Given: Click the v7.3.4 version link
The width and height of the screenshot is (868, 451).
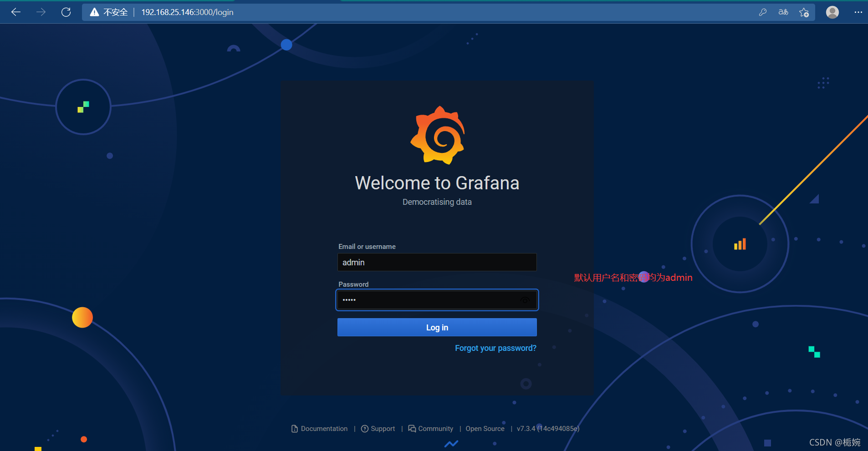Looking at the screenshot, I should (548, 429).
